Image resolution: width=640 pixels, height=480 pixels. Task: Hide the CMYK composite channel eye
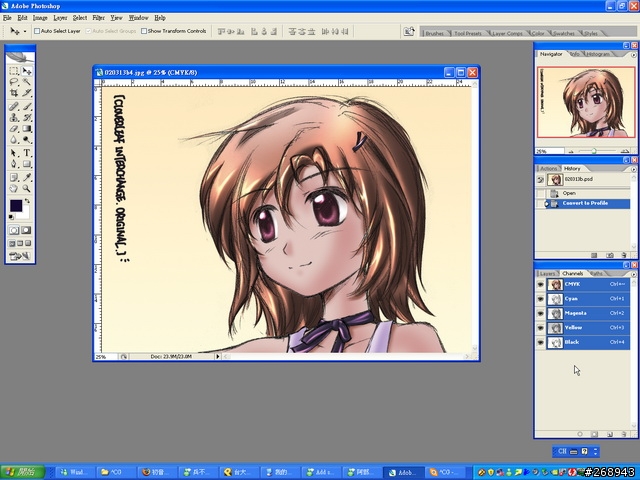tap(540, 284)
